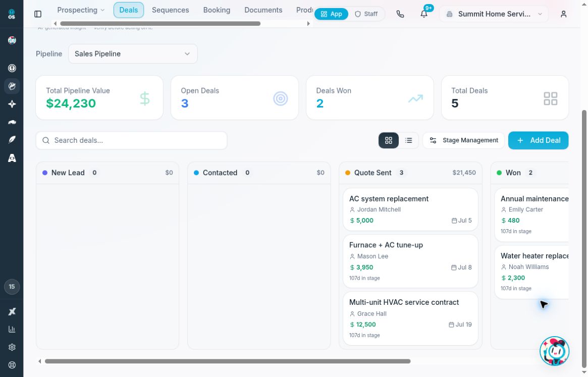Click Noah Williams contact name
Viewport: 588px width, 377px height.
point(528,266)
